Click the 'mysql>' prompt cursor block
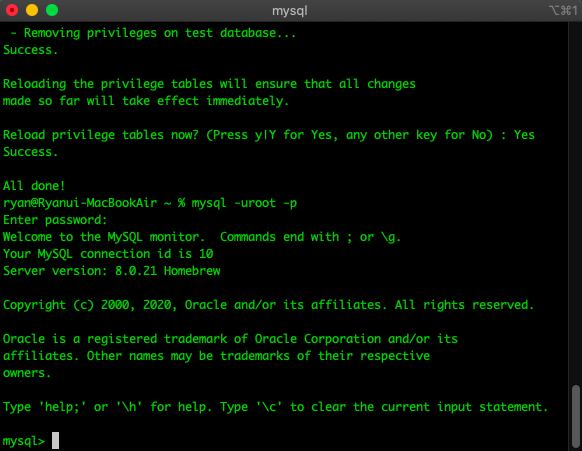 [55, 441]
